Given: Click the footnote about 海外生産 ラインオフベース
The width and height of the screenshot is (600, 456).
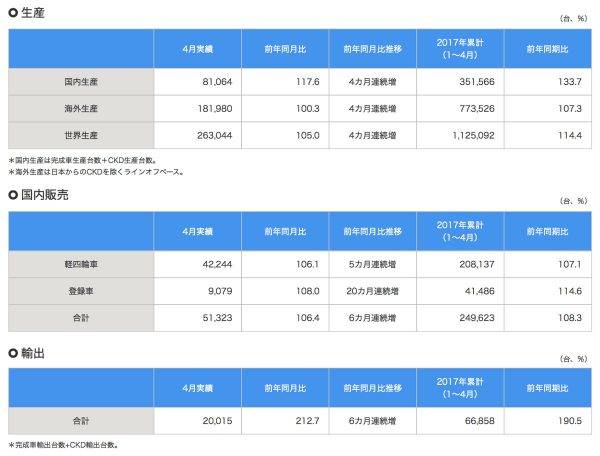Looking at the screenshot, I should click(96, 172).
